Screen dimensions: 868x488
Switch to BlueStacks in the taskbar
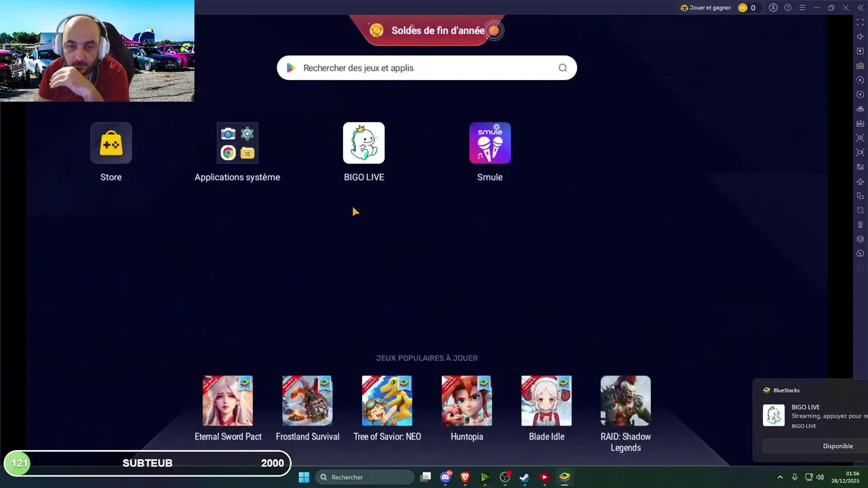564,477
